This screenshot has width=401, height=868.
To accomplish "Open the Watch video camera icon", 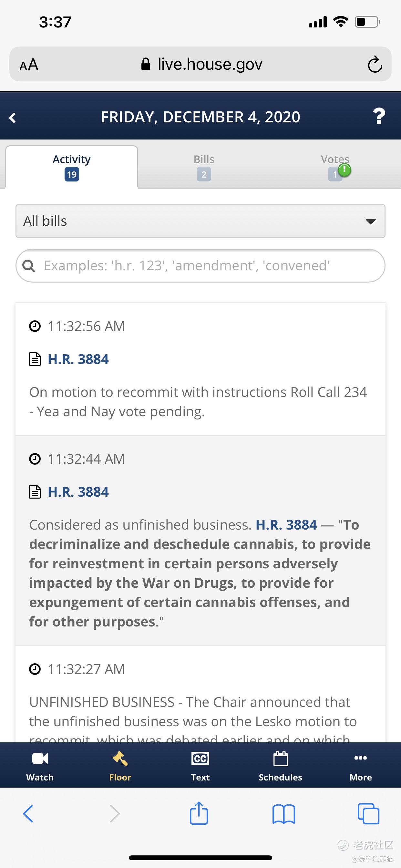I will (x=40, y=759).
